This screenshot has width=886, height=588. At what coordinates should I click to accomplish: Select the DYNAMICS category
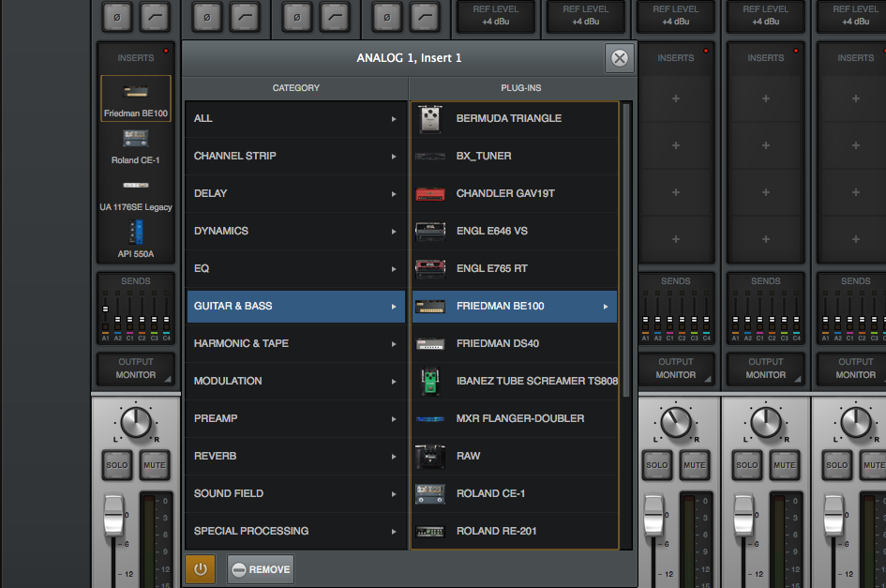(296, 232)
